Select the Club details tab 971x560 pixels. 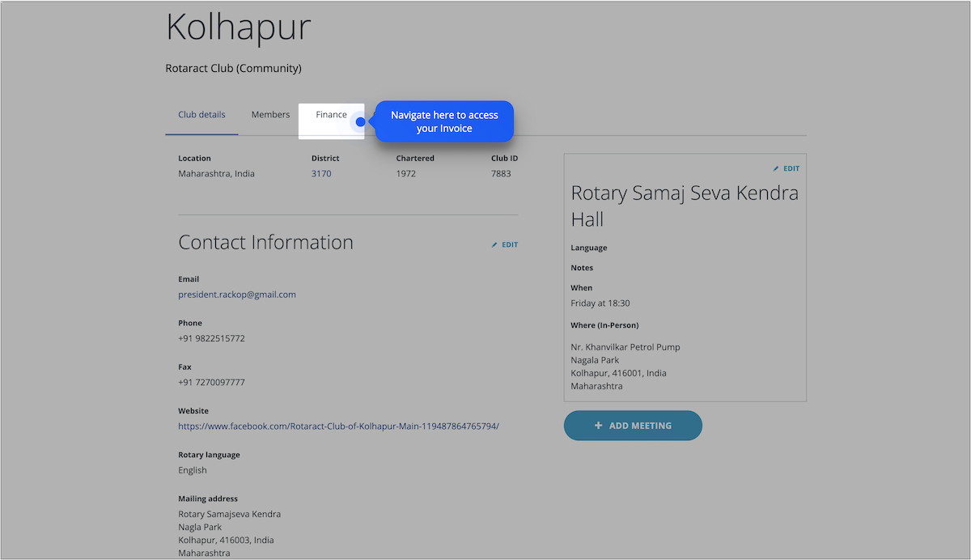(x=201, y=115)
